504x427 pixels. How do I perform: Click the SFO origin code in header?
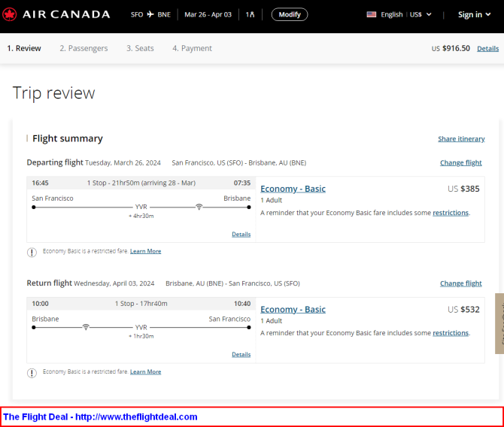coord(137,14)
